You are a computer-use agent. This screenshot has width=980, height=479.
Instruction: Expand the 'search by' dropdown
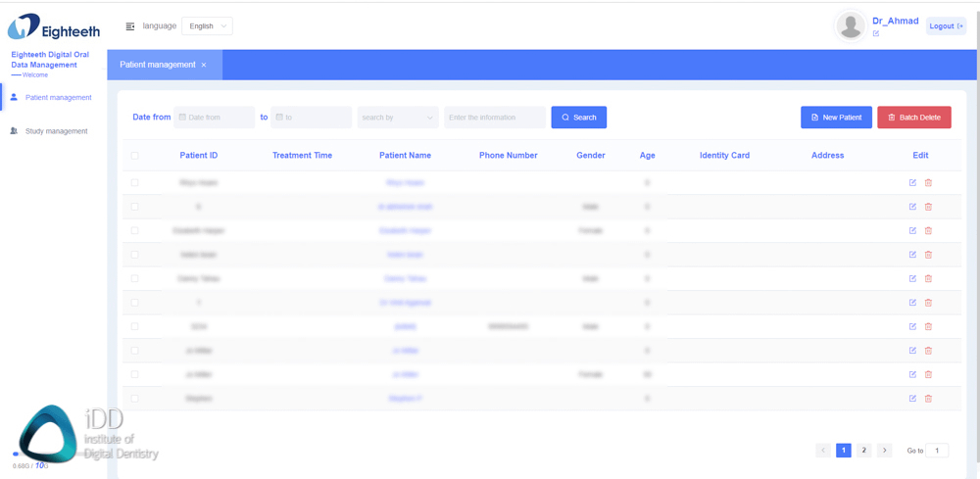click(397, 118)
